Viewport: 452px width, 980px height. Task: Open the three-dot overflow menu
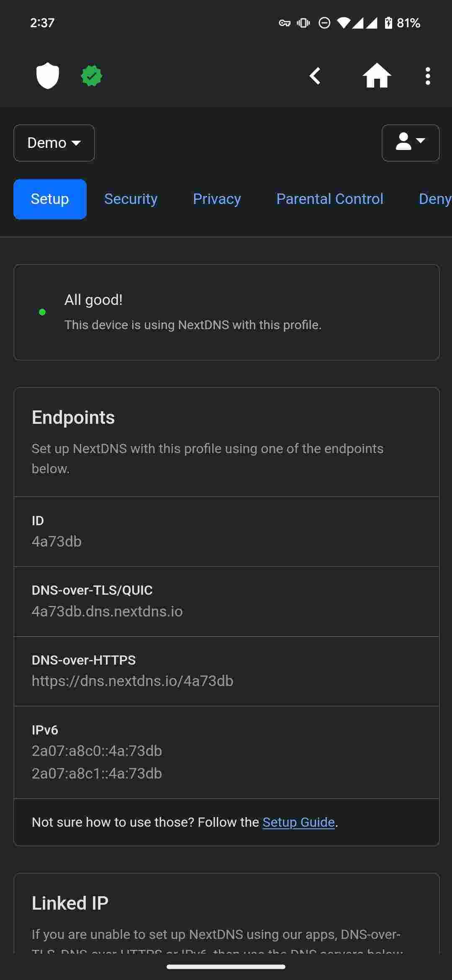click(428, 75)
